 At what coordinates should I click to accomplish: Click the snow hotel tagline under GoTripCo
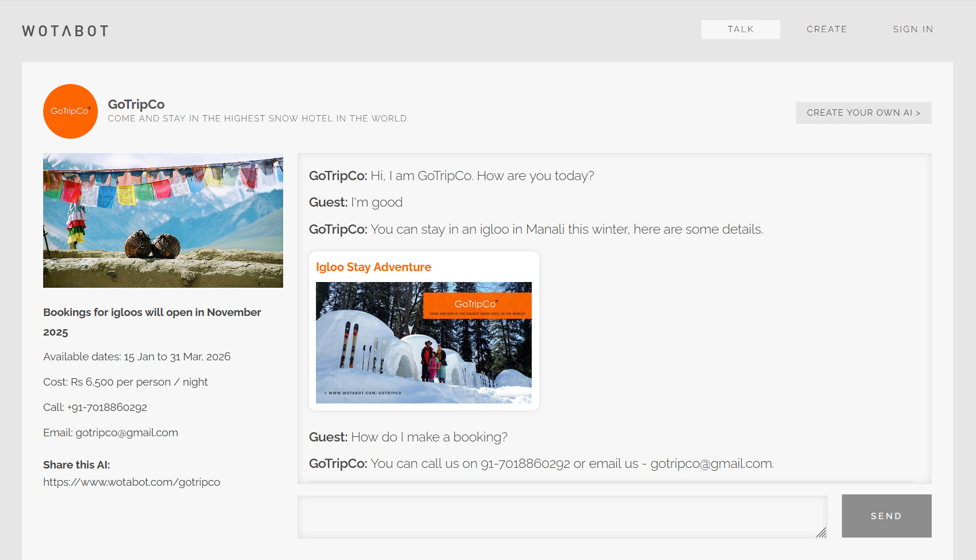pyautogui.click(x=258, y=119)
